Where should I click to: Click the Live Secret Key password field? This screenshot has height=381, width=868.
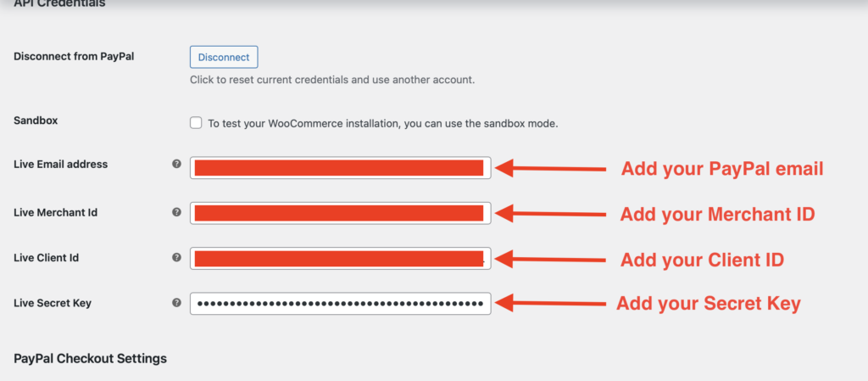point(340,303)
